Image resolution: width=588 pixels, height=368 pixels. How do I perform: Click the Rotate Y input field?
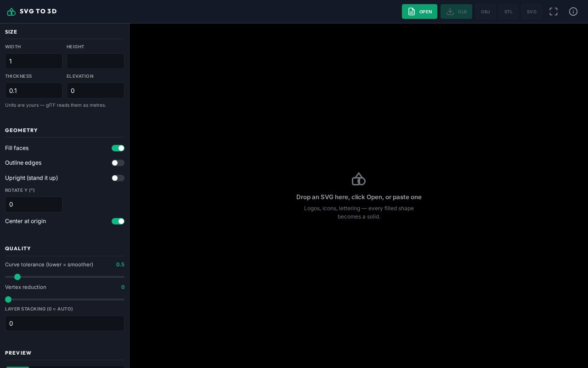(34, 205)
